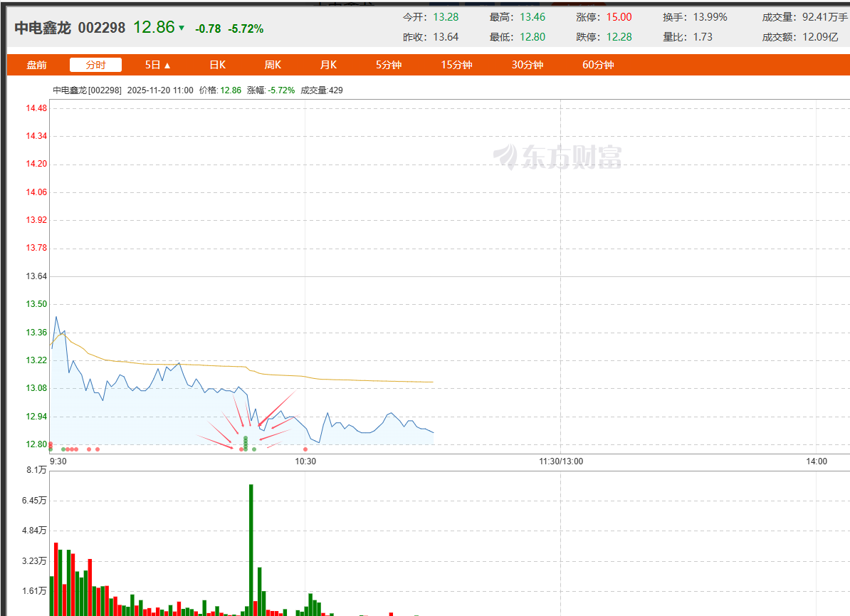Click the 最高 value 13.46
The height and width of the screenshot is (616, 850).
click(x=532, y=17)
